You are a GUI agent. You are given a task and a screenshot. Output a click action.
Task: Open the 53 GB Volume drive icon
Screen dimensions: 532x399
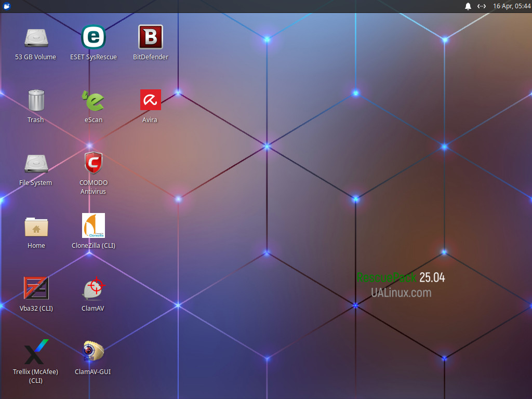point(36,37)
